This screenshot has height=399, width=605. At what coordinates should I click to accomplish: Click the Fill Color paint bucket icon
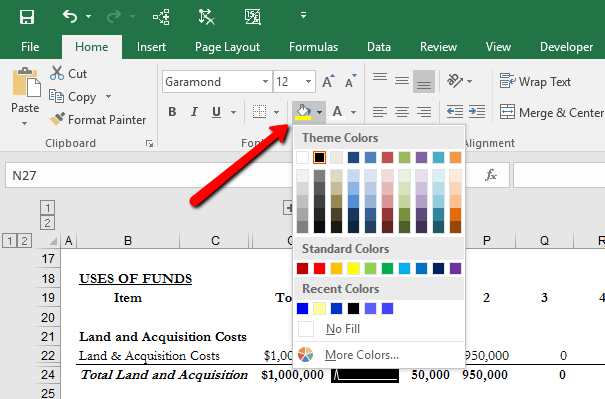(x=303, y=112)
